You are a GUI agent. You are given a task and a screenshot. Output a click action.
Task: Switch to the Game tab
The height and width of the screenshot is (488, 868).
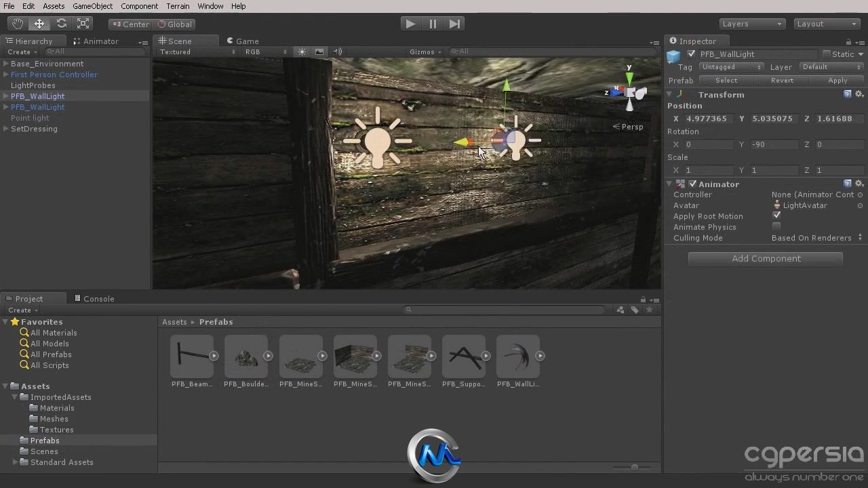tap(243, 41)
